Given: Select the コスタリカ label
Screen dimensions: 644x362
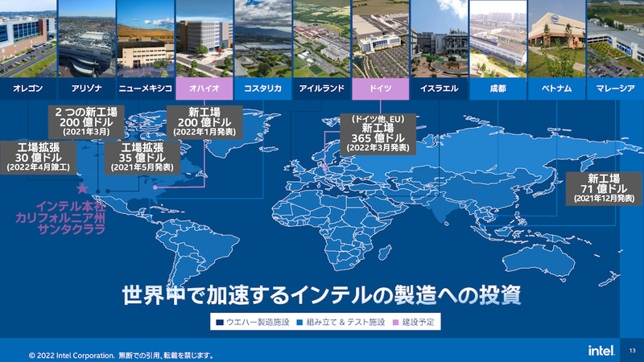Looking at the screenshot, I should [x=263, y=88].
